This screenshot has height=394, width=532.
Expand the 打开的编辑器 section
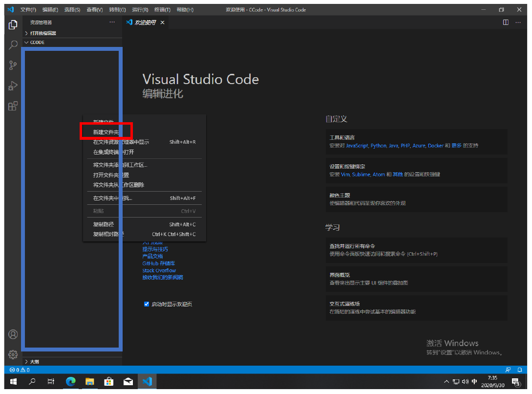43,33
